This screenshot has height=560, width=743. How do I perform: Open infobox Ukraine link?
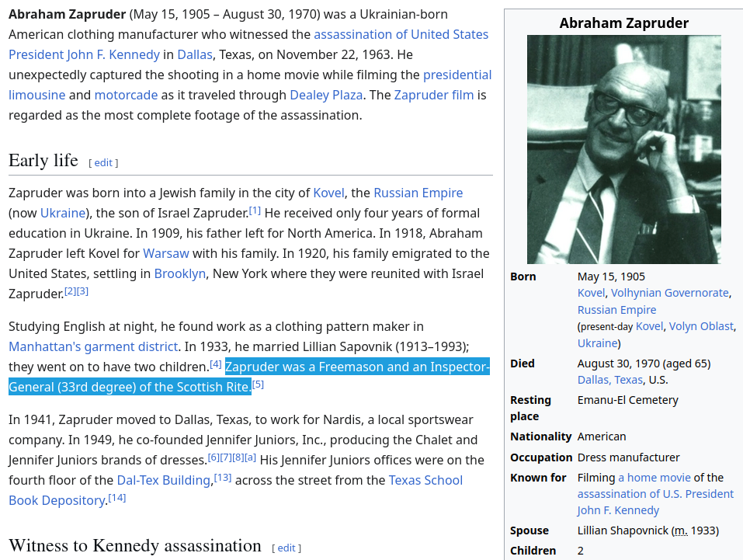[597, 343]
